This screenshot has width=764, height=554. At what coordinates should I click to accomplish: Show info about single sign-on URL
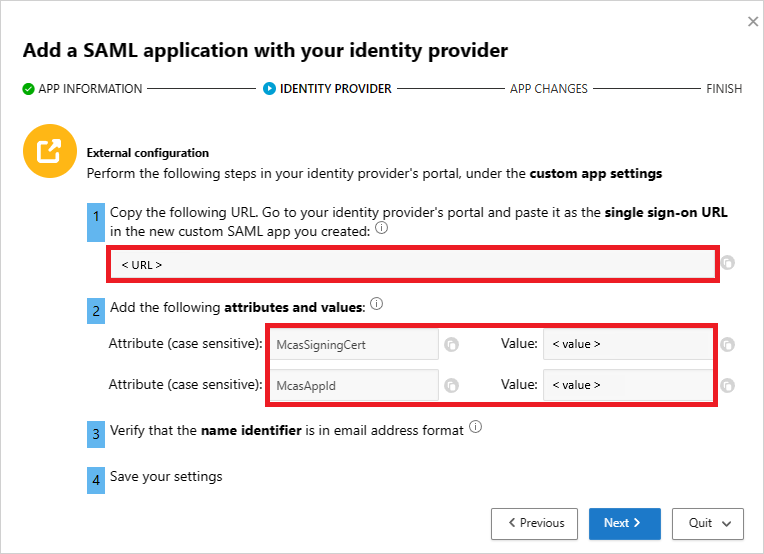[382, 230]
